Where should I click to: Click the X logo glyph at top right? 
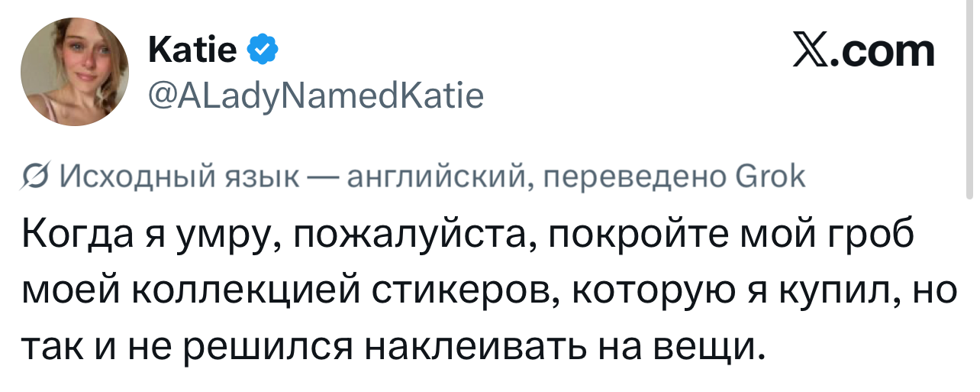tap(813, 51)
